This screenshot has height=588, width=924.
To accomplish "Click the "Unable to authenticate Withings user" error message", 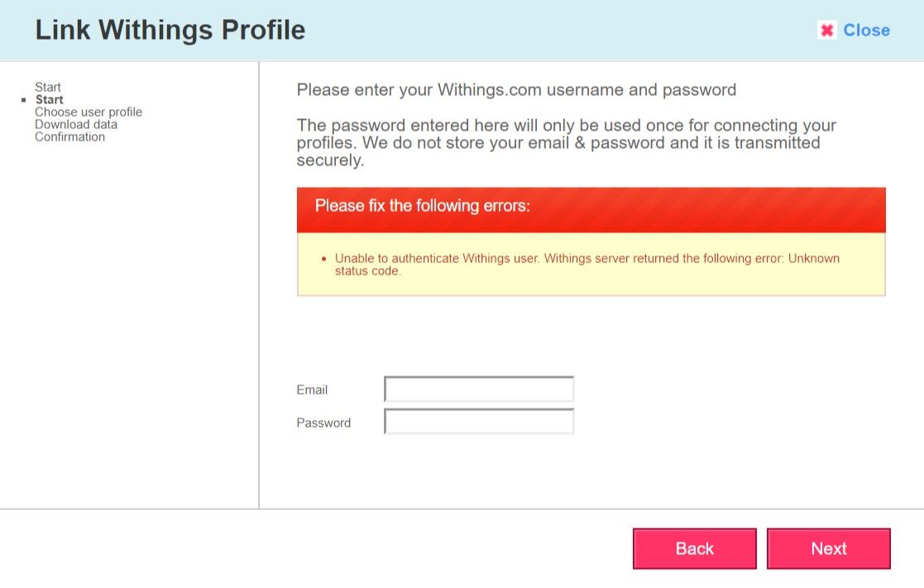I will 586,264.
